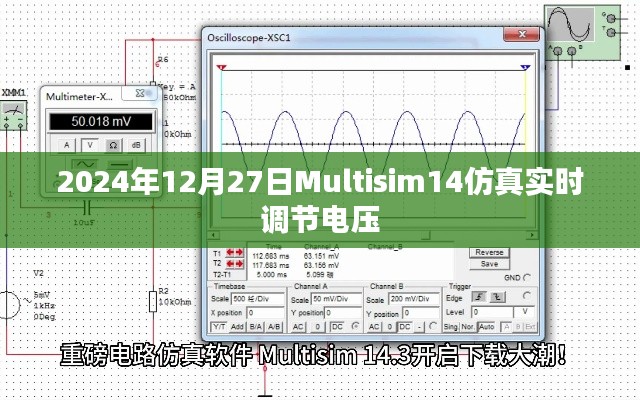Screen dimensions: 640x400
Task: Select the Channel A coupling radio button
Action: tap(356, 327)
